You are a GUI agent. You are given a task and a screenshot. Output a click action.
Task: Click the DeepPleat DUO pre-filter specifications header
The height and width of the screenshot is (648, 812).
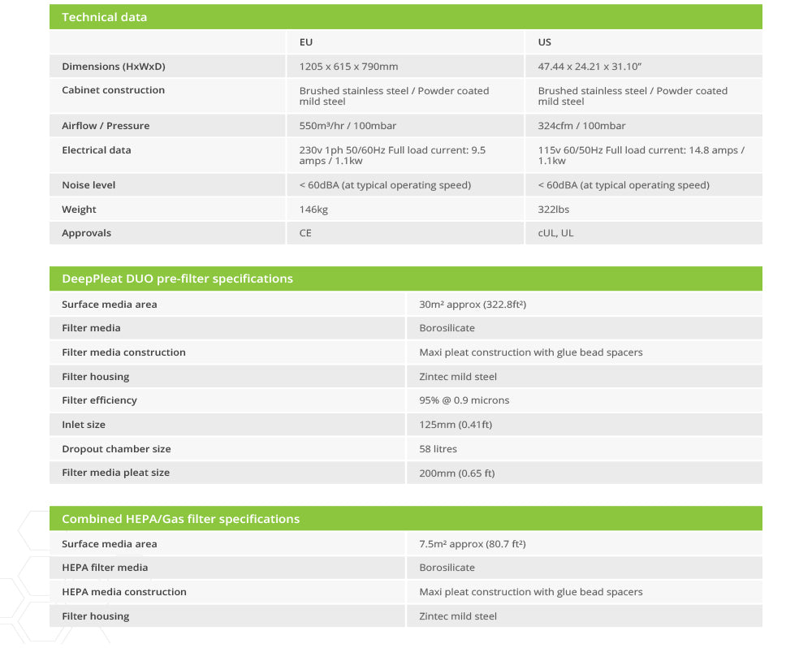[x=177, y=279]
